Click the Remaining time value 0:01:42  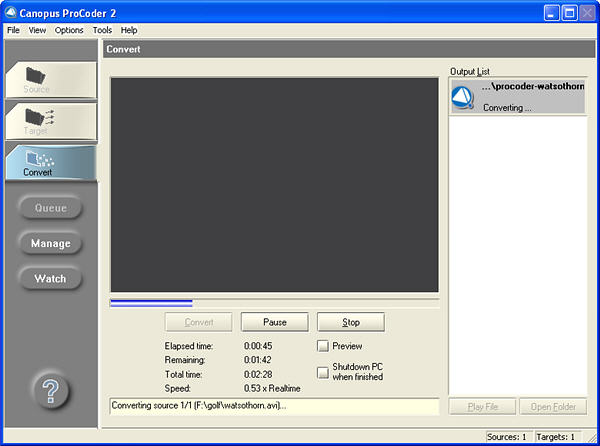point(258,360)
